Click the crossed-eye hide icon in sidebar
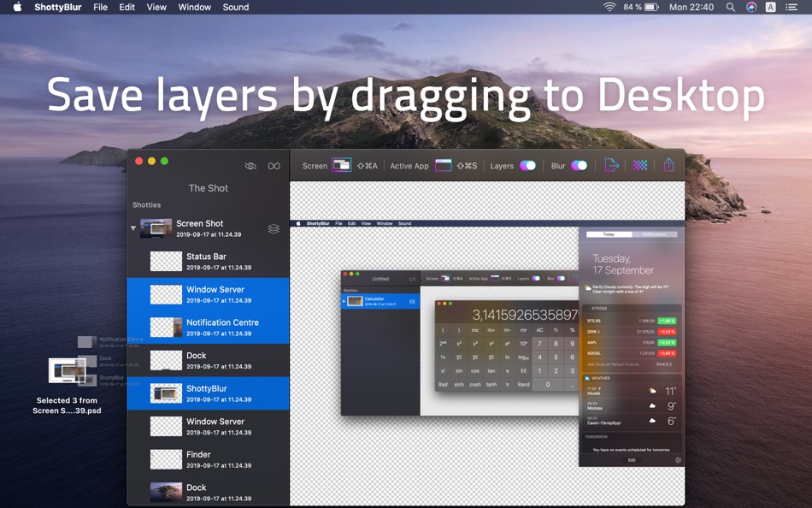The width and height of the screenshot is (812, 508). [250, 166]
